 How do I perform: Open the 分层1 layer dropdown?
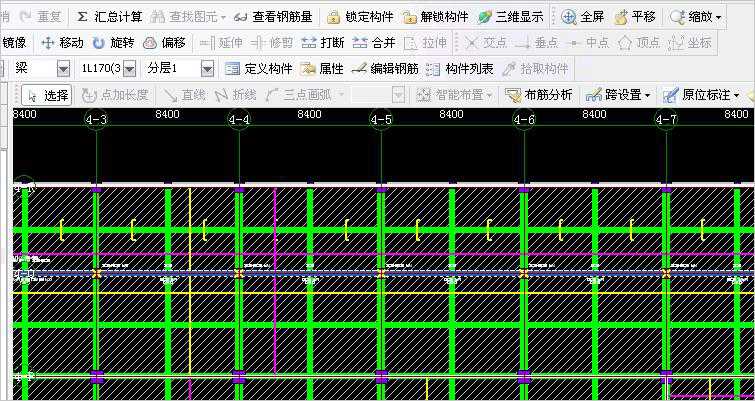pos(207,69)
